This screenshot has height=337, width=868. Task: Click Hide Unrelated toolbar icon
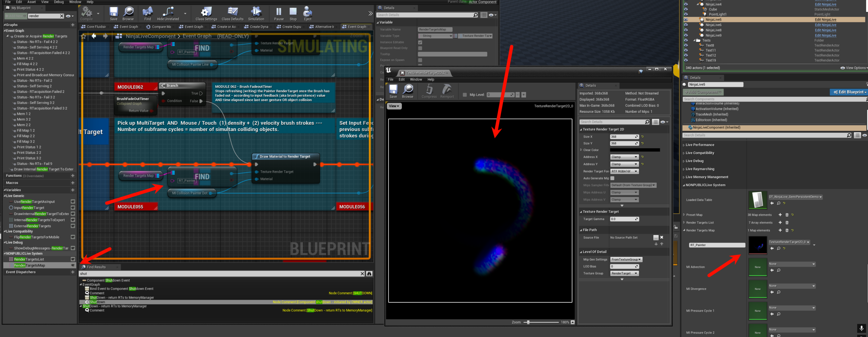tap(168, 14)
